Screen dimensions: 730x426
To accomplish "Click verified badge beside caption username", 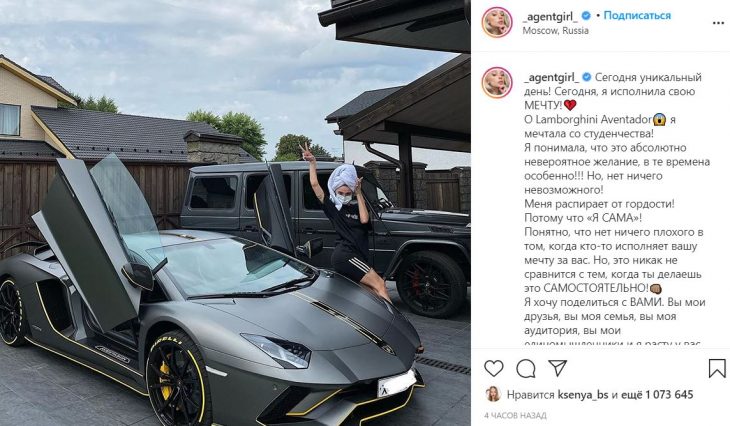I will (x=587, y=77).
